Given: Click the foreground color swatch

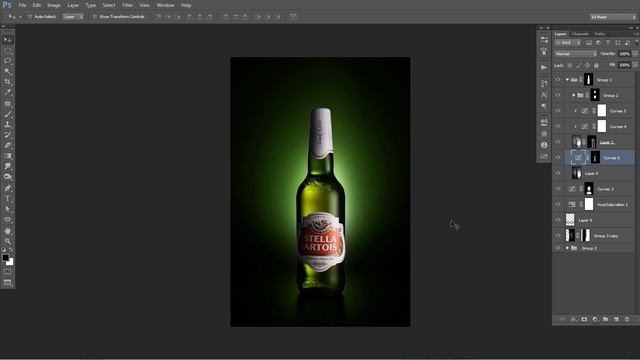Looking at the screenshot, I should tap(5, 258).
